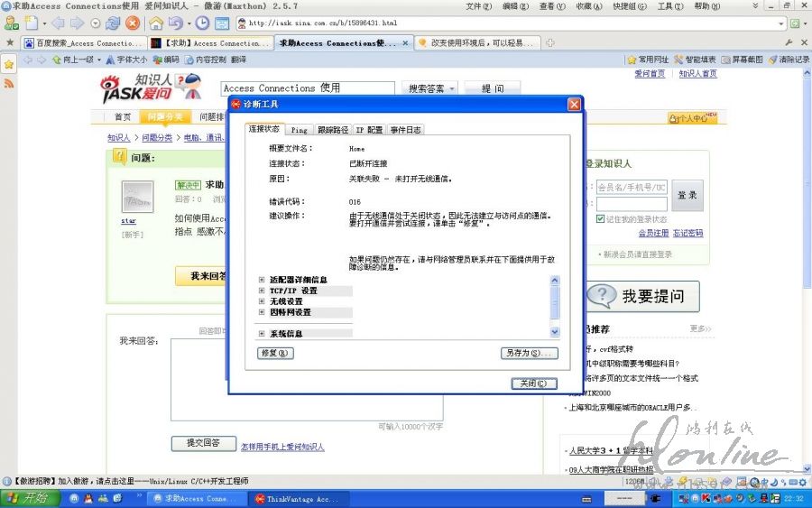Expand the 适配器详细信息 section
812x508 pixels.
(262, 280)
